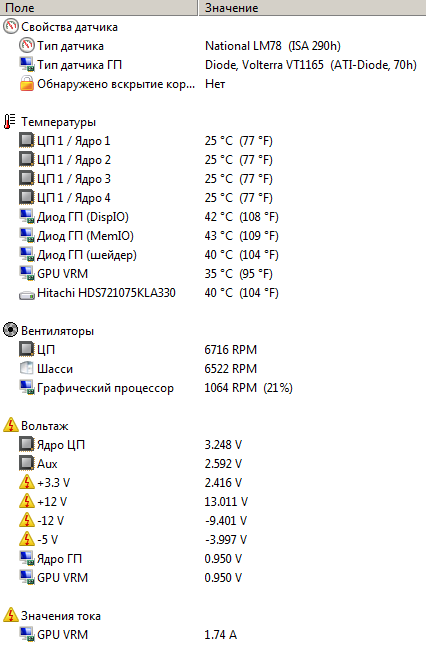
Task: Select the Температуры group label
Action: (x=58, y=122)
